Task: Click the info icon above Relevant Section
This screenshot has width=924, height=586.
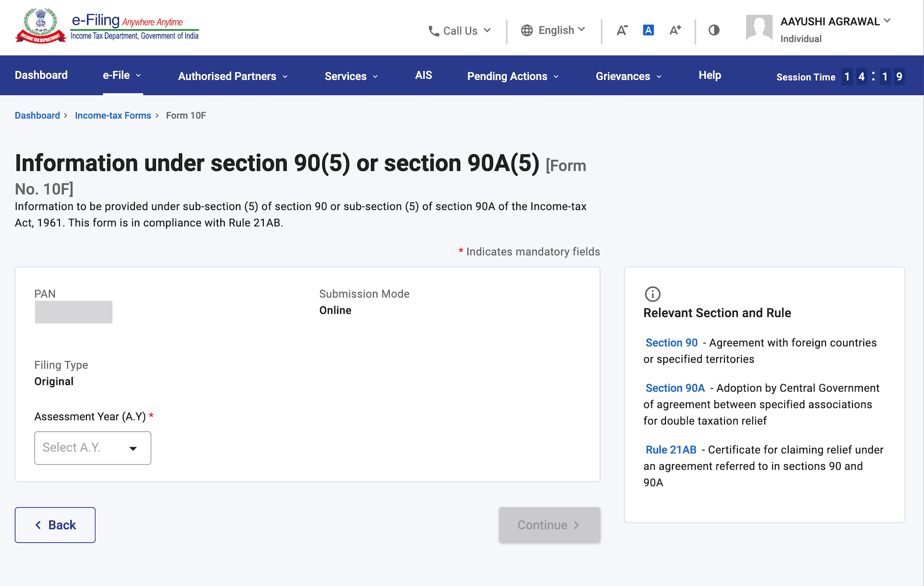Action: [652, 294]
